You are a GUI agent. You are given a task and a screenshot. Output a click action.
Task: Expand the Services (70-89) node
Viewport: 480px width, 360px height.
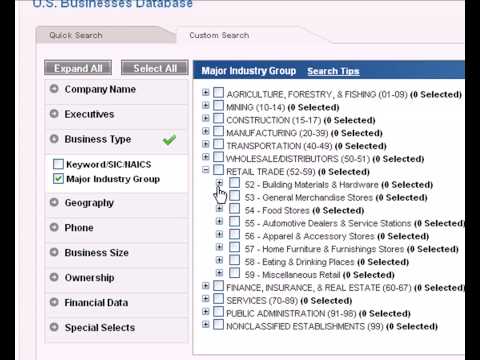pos(206,299)
